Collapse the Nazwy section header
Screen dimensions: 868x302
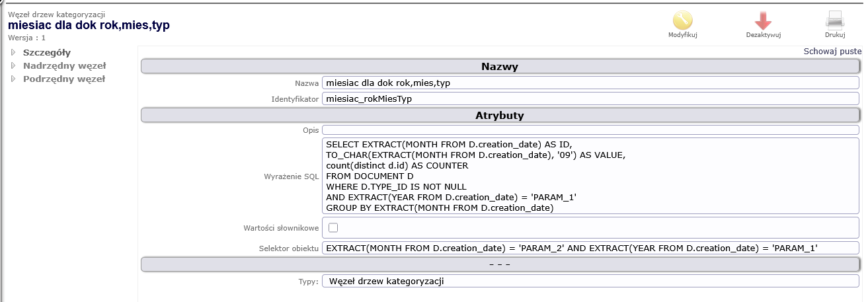tap(500, 67)
